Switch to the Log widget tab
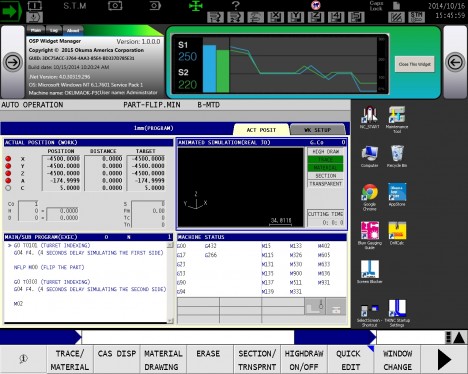This screenshot has height=374, width=468. tap(54, 30)
